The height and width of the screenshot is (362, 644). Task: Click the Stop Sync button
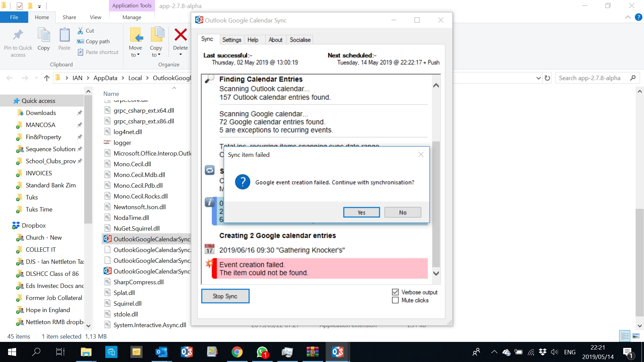[x=225, y=296]
